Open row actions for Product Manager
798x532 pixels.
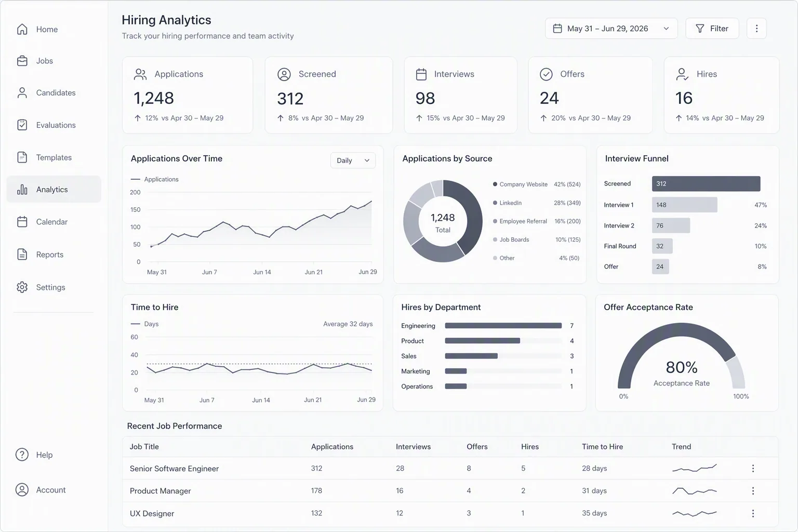tap(753, 491)
